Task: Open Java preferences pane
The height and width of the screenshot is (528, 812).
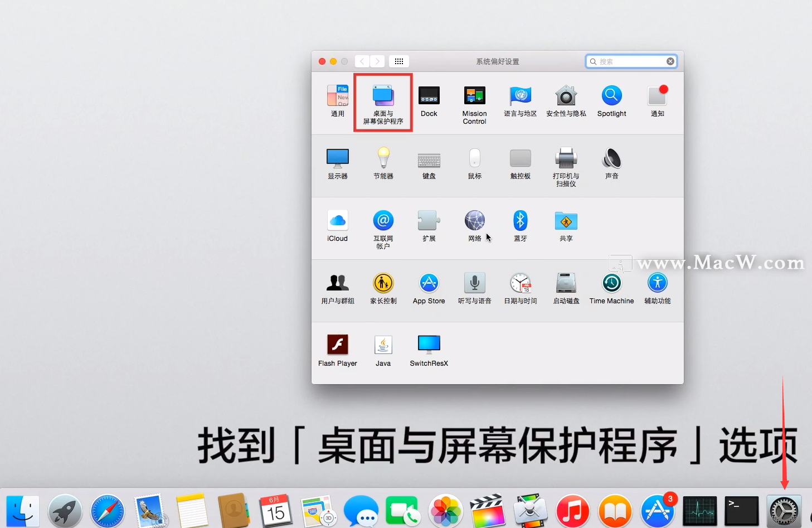Action: click(x=383, y=350)
